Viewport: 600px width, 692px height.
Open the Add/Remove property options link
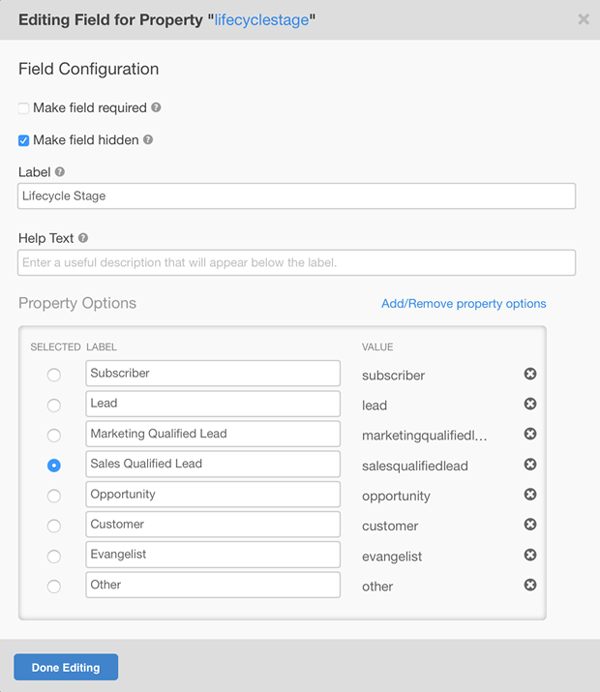pos(463,303)
